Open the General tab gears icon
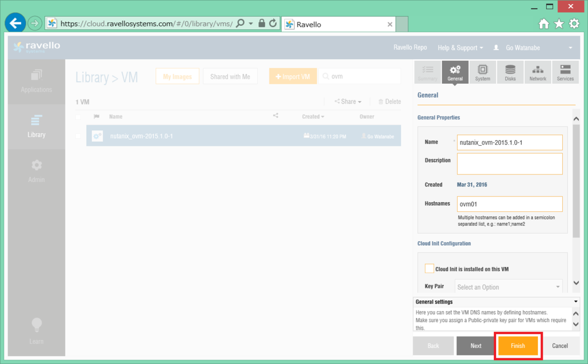588x364 pixels. 455,72
